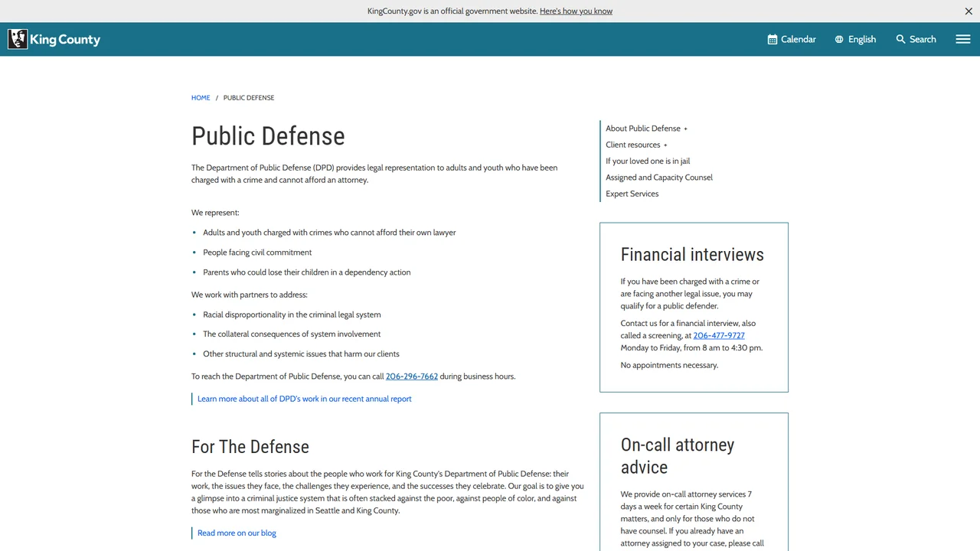Click the On-call attorney advice heading
Screen dimensions: 980x551
(x=678, y=456)
